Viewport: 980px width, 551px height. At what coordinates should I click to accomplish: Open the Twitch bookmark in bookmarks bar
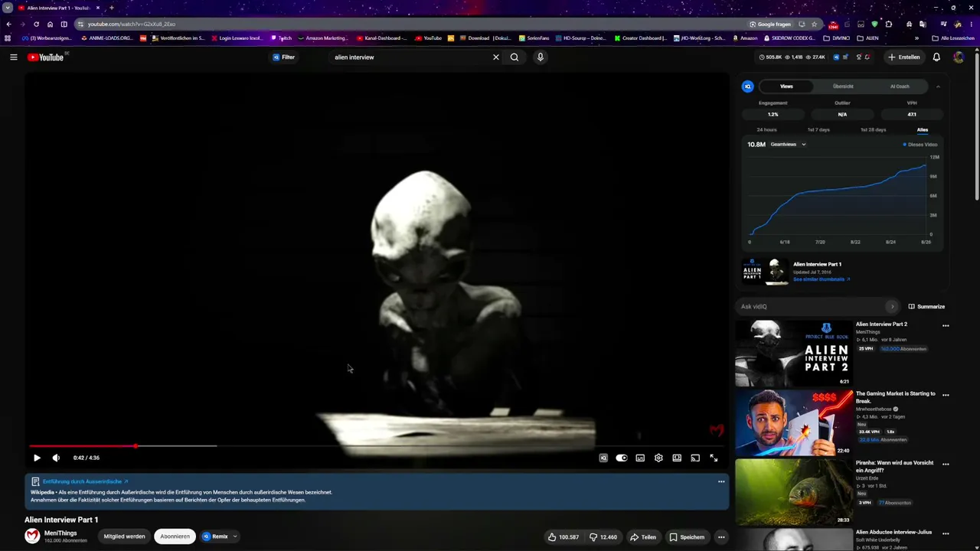pos(281,38)
